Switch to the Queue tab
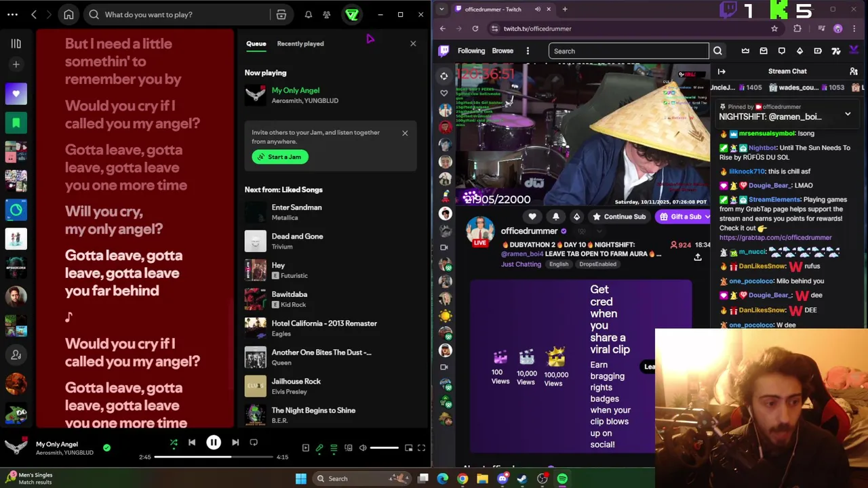The width and height of the screenshot is (868, 488). [256, 43]
